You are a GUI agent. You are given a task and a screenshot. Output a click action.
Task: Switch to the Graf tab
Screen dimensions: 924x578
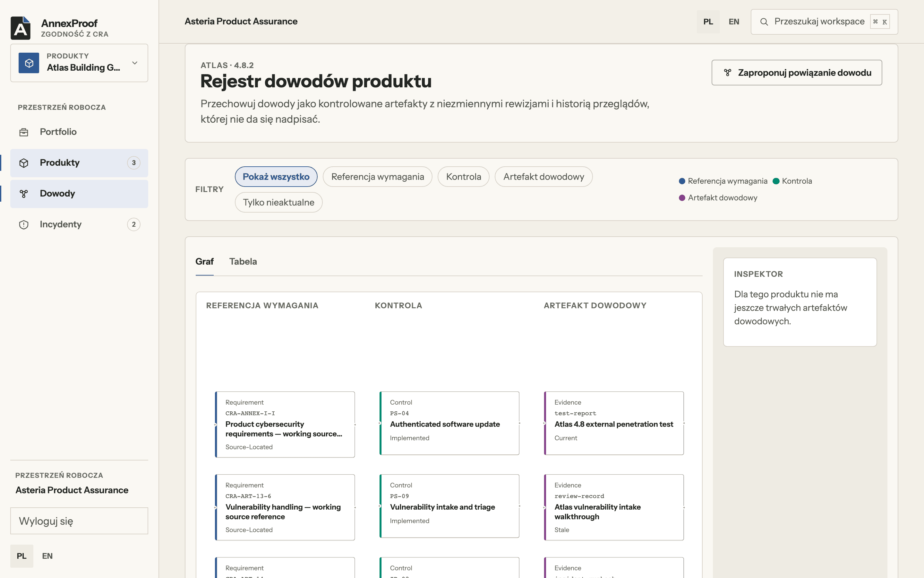pyautogui.click(x=204, y=261)
